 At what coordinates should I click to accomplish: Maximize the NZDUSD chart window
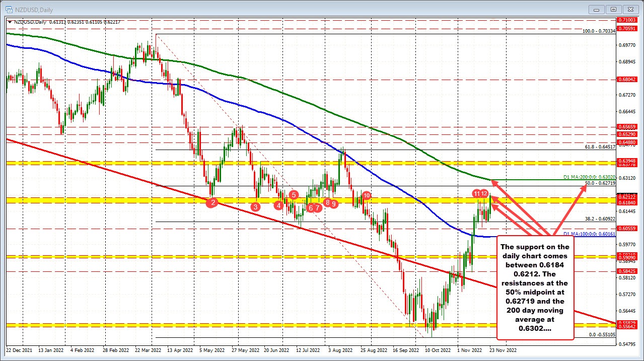(614, 9)
